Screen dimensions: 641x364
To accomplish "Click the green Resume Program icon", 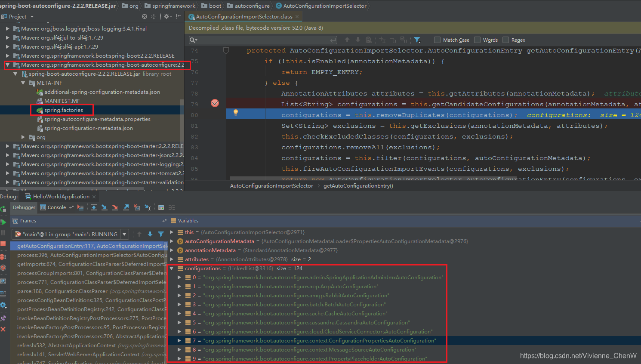I will [x=3, y=222].
